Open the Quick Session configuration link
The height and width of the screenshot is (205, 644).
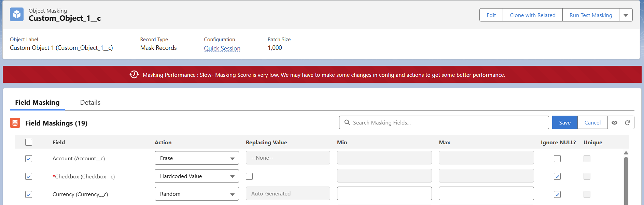222,48
